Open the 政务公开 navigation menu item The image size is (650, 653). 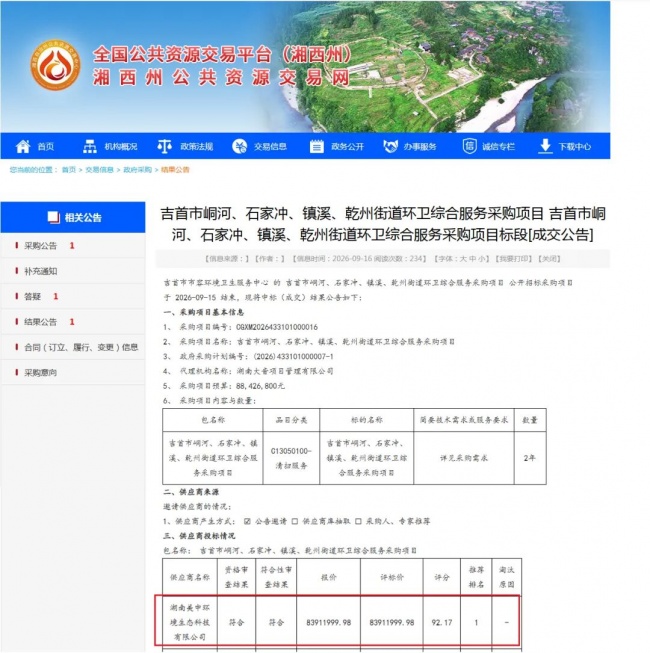point(348,147)
